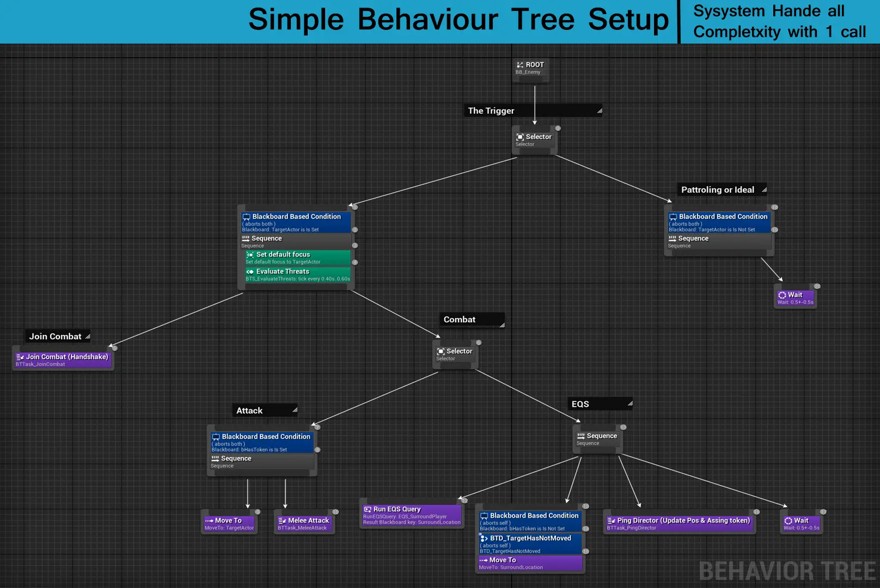
Task: Click the Attack Sequence node icon
Action: [x=215, y=459]
